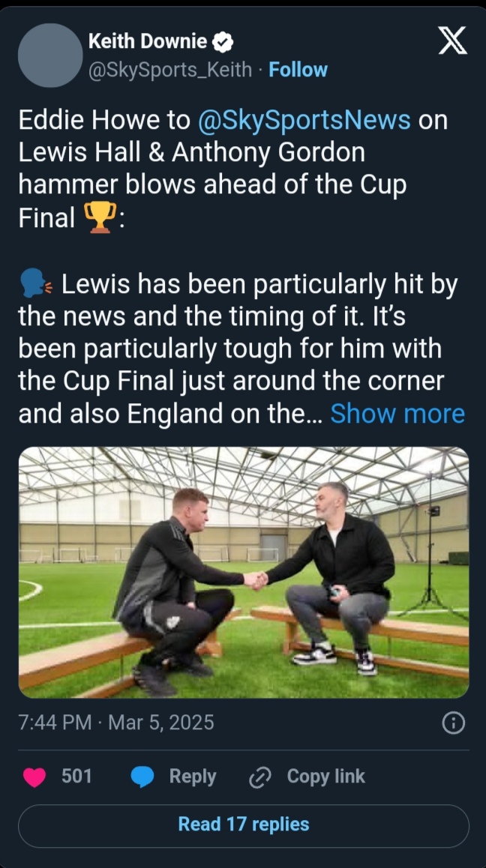This screenshot has height=868, width=486.
Task: Open the @SkySportsNews mention
Action: tap(304, 120)
